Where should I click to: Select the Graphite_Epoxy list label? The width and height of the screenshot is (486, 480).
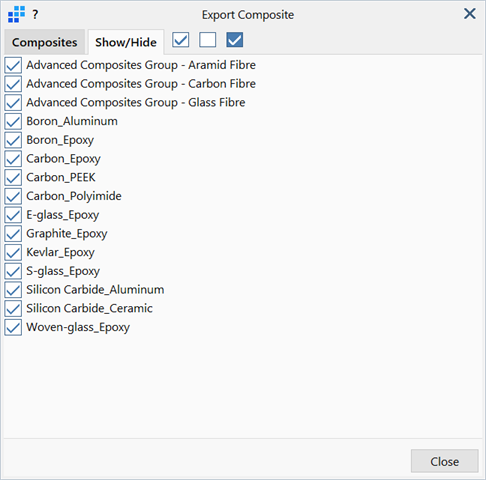point(67,234)
